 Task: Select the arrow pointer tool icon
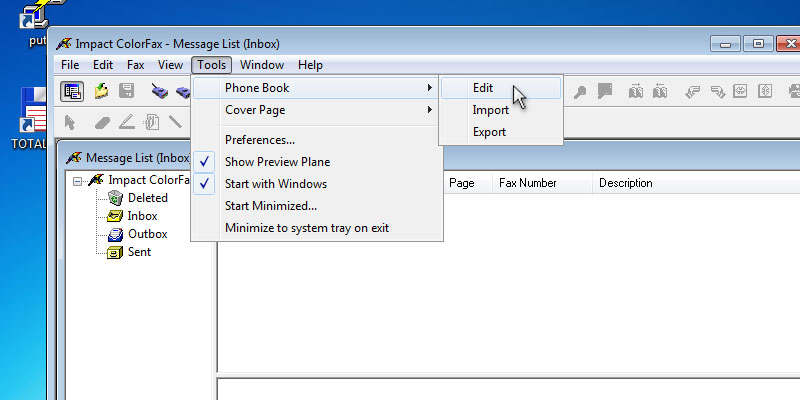(71, 122)
